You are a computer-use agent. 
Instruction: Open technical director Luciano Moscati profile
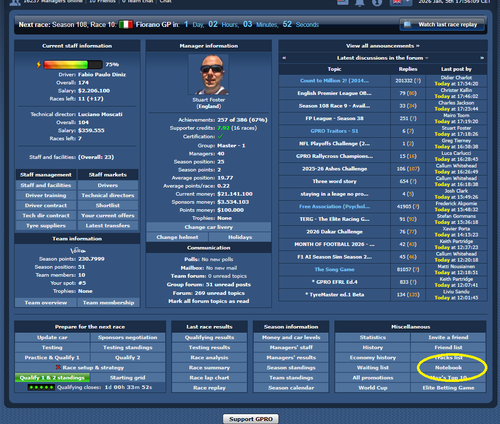[100, 114]
